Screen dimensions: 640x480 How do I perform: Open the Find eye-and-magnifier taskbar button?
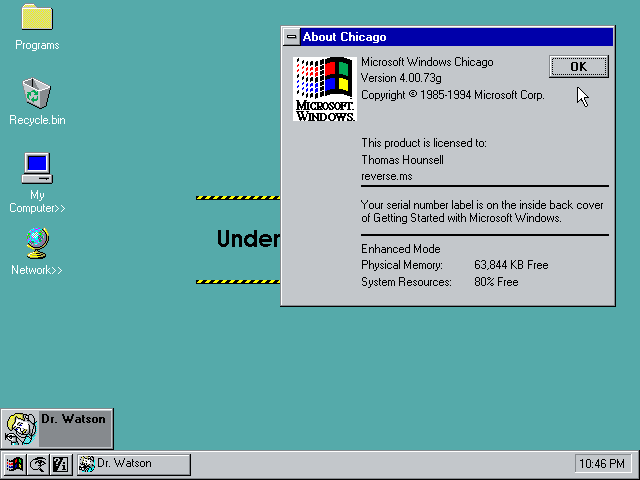[38, 464]
